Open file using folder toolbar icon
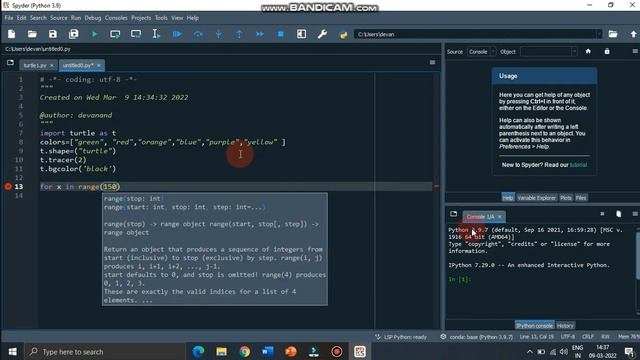Screen dimensions: 640x360 tap(32, 34)
